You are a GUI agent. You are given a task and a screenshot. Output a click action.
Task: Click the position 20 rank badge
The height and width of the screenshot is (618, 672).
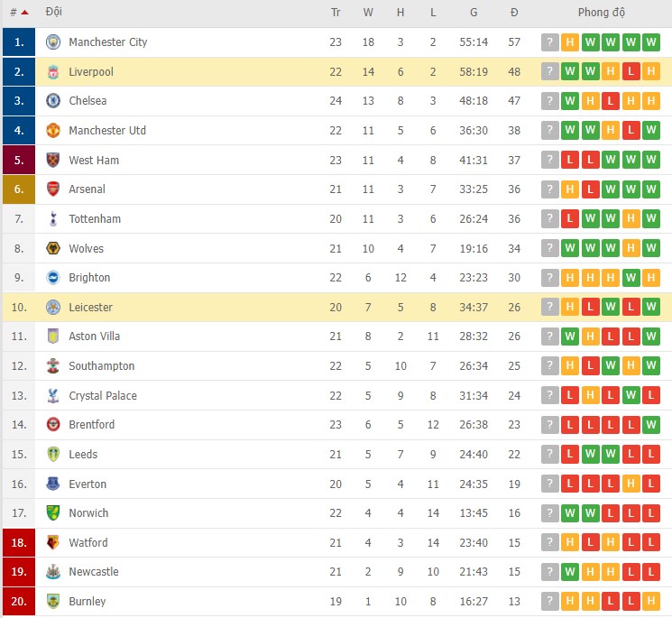[19, 601]
